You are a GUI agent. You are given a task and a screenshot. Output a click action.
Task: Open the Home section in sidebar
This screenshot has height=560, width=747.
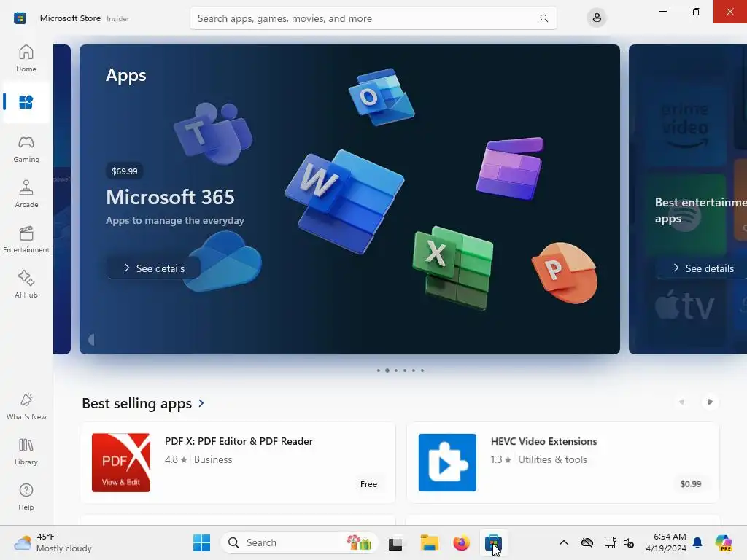pyautogui.click(x=26, y=58)
